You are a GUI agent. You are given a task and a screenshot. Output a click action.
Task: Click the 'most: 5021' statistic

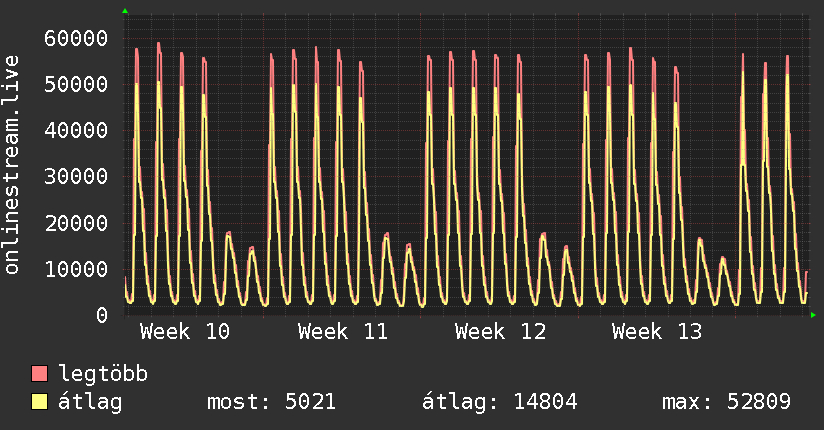click(271, 403)
